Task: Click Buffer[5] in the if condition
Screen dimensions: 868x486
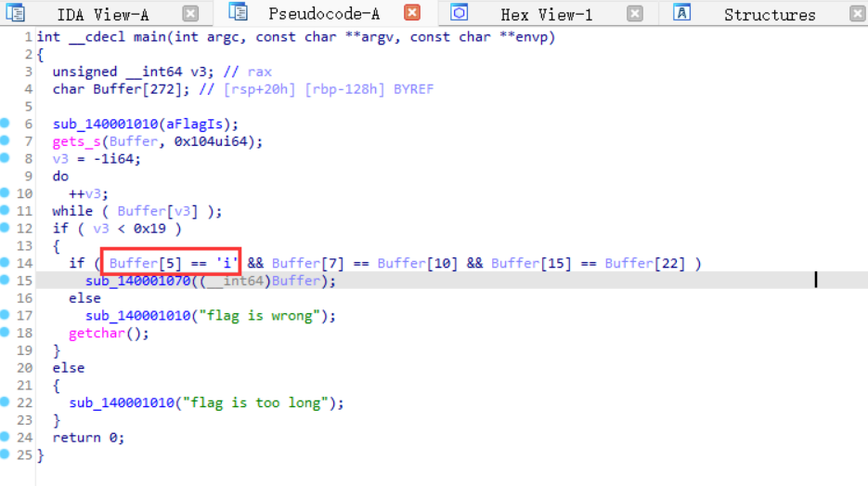Action: [x=145, y=263]
